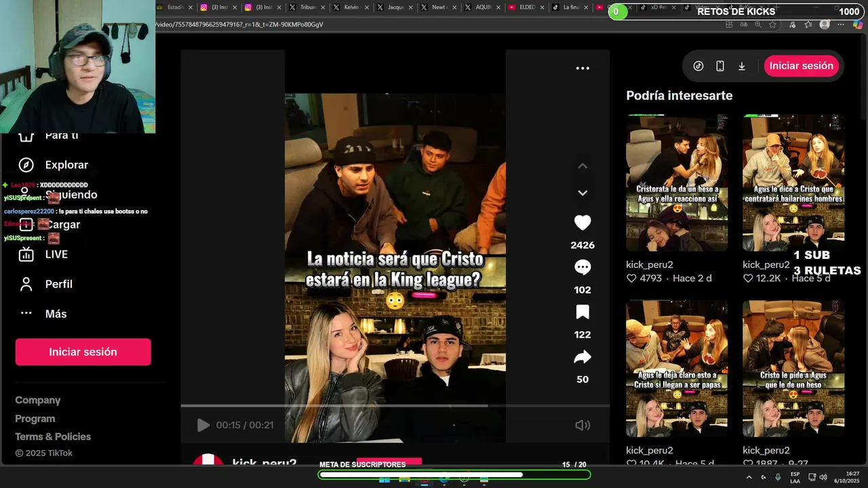Click kick_peru2 under the 4793 likes video
Screen dimensions: 868x488
tap(650, 264)
